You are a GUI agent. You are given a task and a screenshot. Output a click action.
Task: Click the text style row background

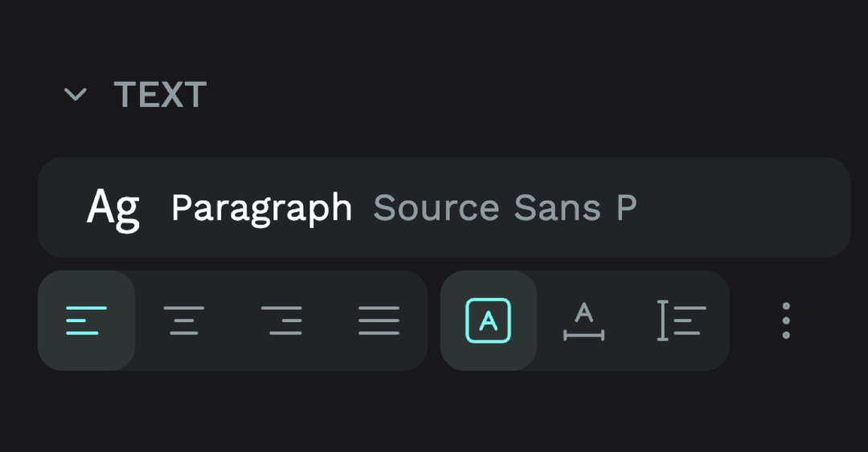pos(739,208)
